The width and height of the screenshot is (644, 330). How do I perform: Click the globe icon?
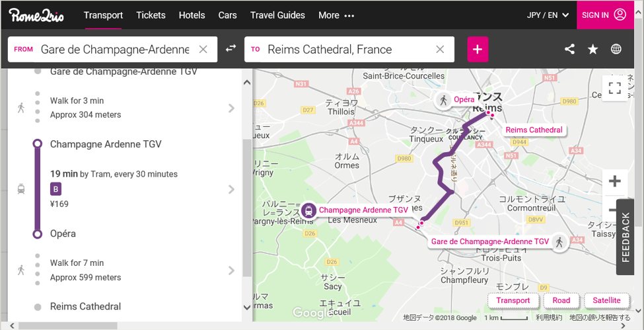coord(616,50)
